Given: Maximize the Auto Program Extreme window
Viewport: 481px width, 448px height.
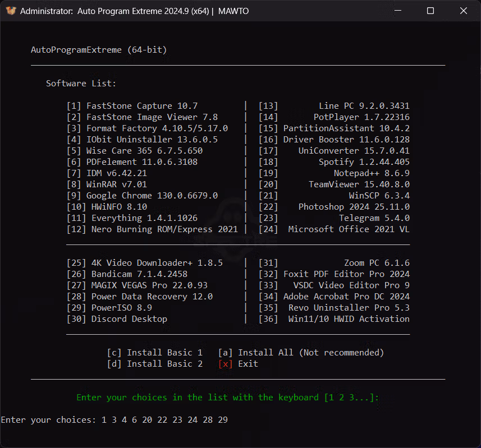Looking at the screenshot, I should tap(430, 11).
